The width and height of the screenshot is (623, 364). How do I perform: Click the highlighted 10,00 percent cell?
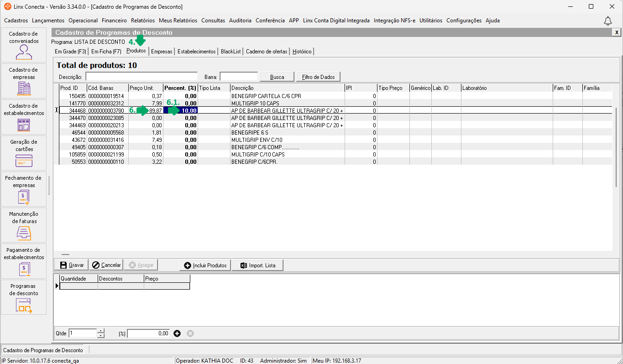coord(180,110)
